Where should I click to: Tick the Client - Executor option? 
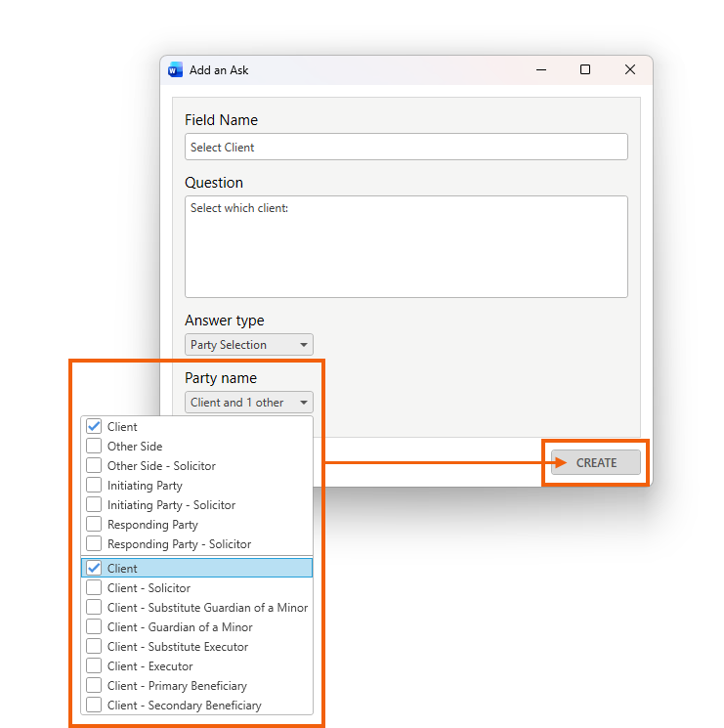[x=94, y=666]
